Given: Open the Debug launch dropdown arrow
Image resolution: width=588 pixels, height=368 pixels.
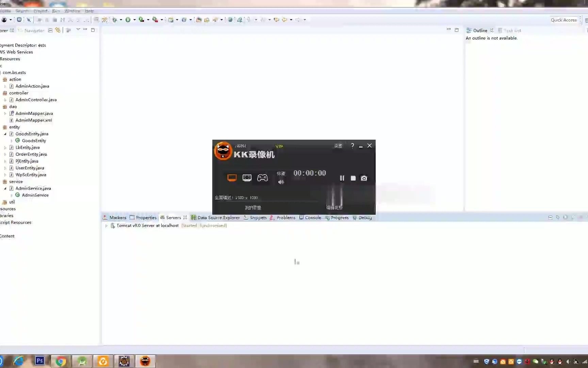Looking at the screenshot, I should click(121, 20).
